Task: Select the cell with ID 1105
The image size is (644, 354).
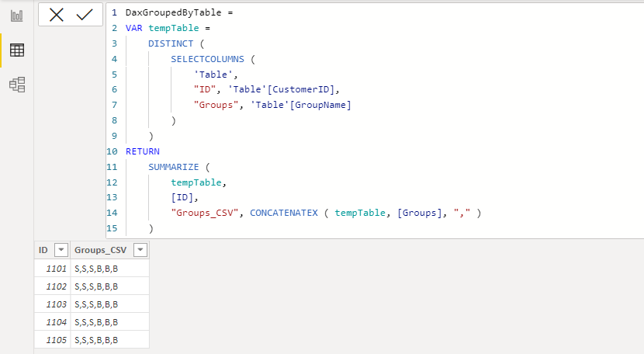Action: pyautogui.click(x=53, y=340)
